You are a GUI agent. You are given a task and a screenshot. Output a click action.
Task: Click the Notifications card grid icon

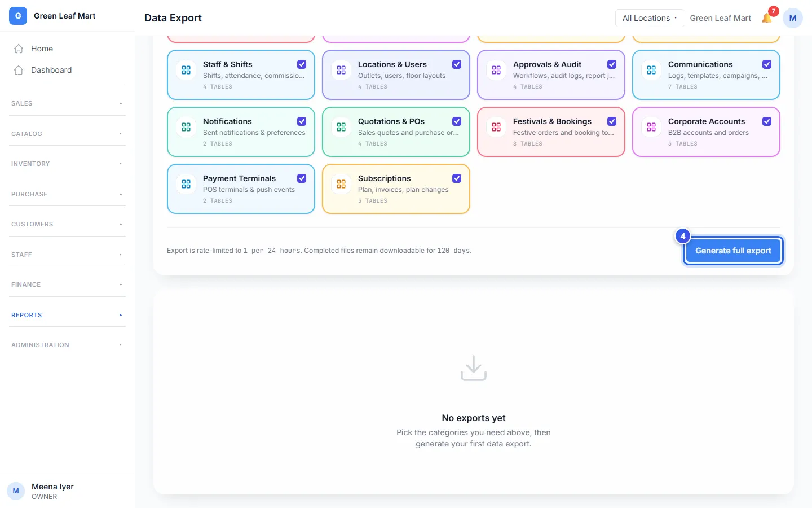(186, 127)
